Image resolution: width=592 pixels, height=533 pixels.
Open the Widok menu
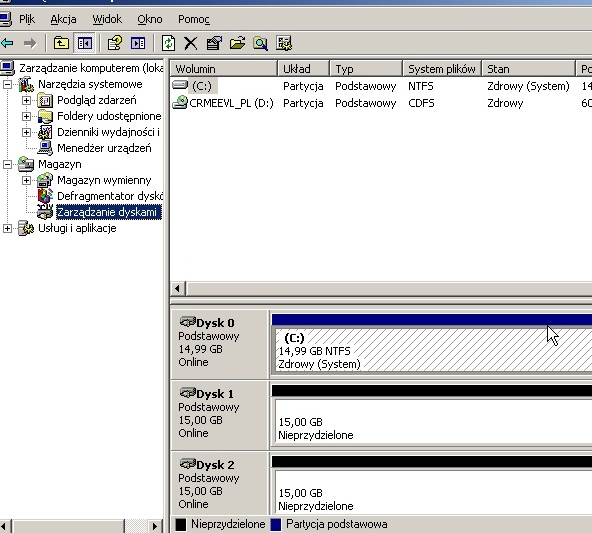(x=107, y=19)
